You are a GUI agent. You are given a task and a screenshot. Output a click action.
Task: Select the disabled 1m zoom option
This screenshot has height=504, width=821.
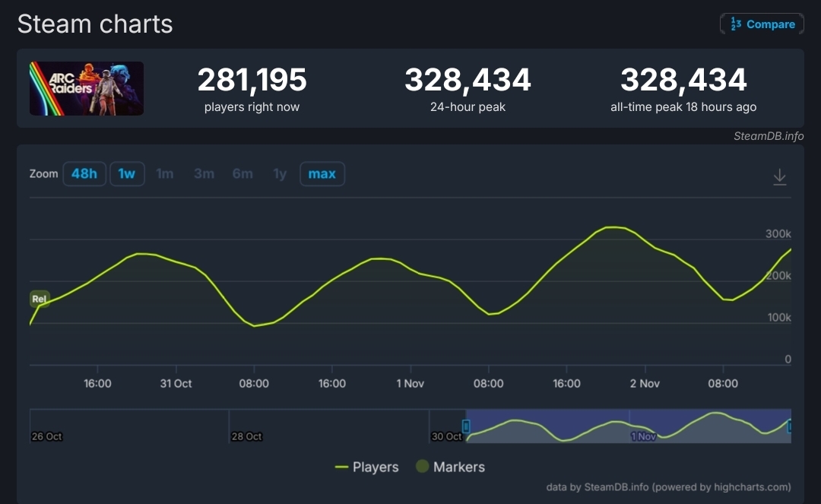point(165,174)
